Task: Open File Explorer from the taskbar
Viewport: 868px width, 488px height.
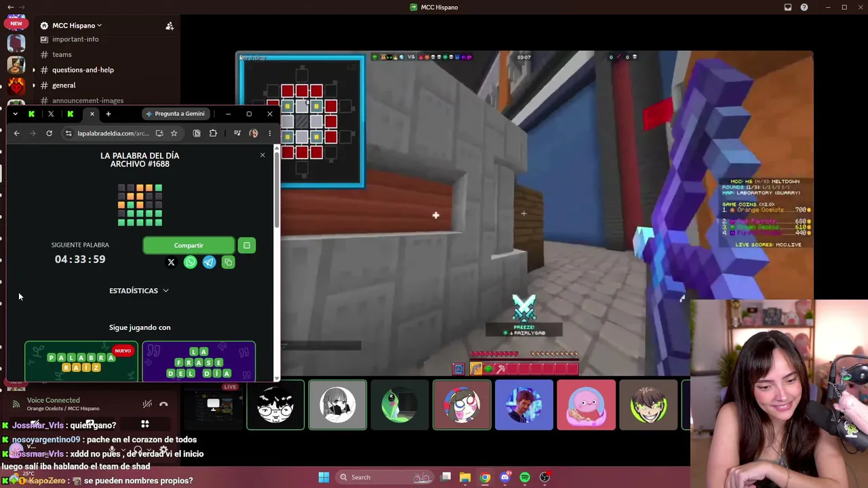Action: (465, 477)
